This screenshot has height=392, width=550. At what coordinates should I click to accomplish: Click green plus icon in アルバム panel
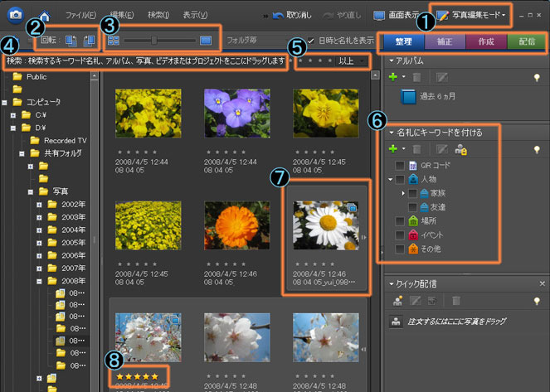click(393, 76)
